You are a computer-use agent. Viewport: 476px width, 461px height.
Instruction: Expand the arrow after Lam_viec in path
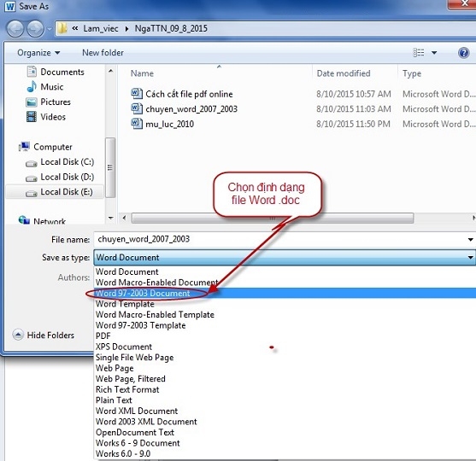pyautogui.click(x=126, y=28)
